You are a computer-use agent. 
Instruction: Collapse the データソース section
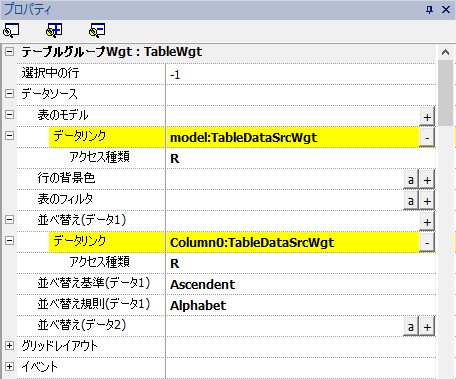(10, 94)
